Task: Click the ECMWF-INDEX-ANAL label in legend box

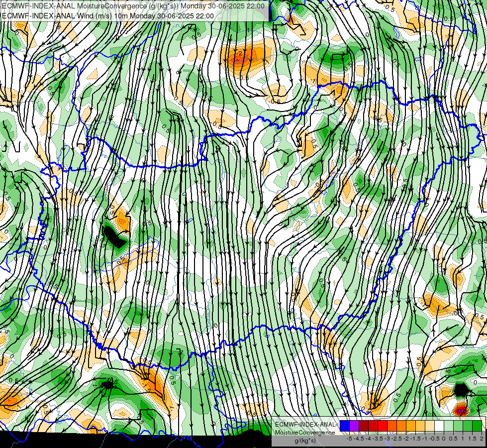Action: point(305,425)
